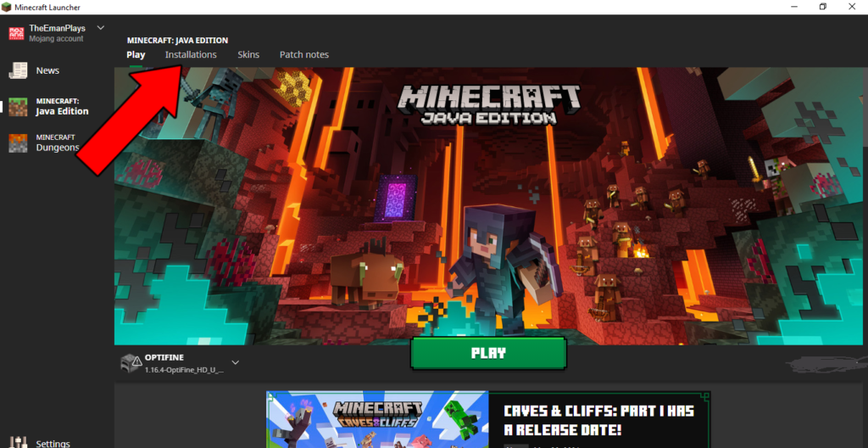Select the Play tab
This screenshot has height=448, width=868.
click(x=136, y=55)
